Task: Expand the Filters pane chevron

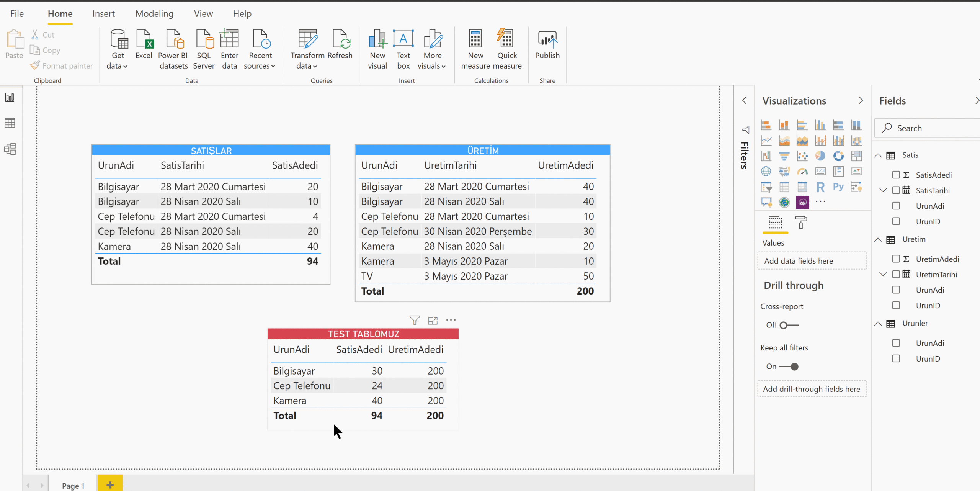Action: click(744, 100)
